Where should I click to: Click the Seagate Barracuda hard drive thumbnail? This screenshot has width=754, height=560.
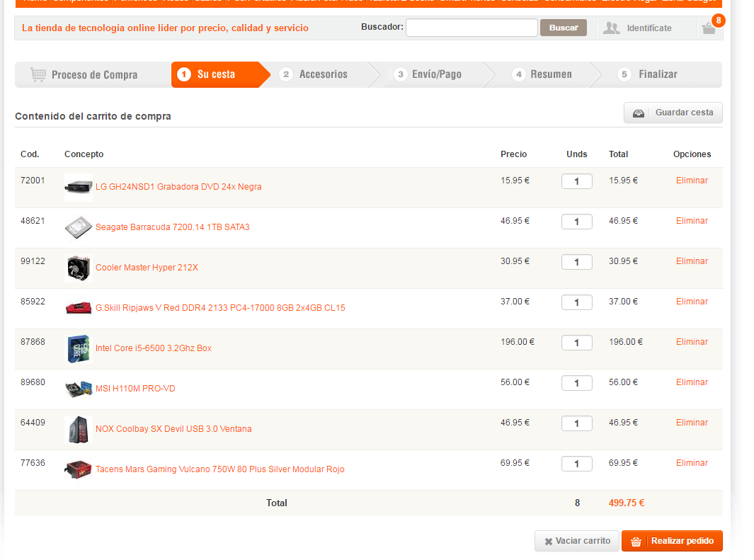pyautogui.click(x=79, y=227)
